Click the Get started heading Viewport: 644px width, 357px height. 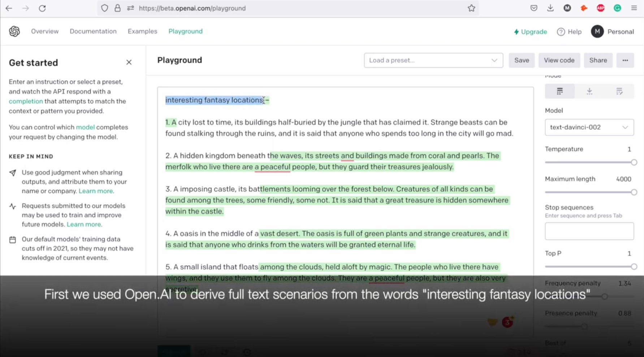click(x=33, y=63)
